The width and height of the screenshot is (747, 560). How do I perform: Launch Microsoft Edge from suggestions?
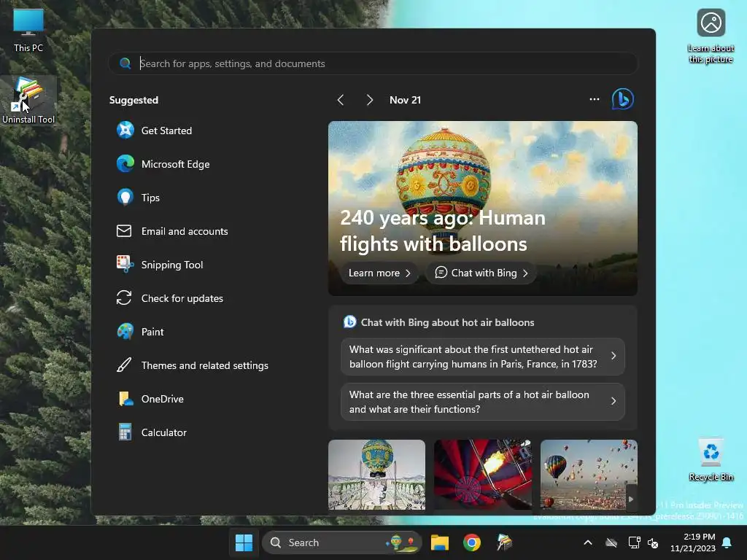pyautogui.click(x=125, y=164)
